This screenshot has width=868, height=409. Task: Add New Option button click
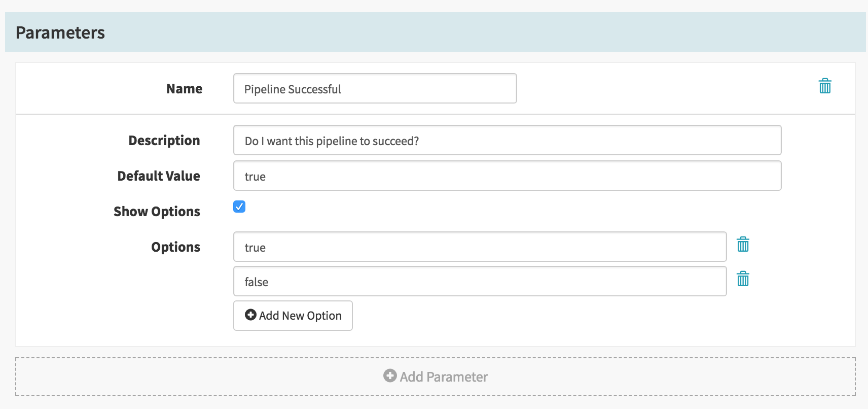293,316
